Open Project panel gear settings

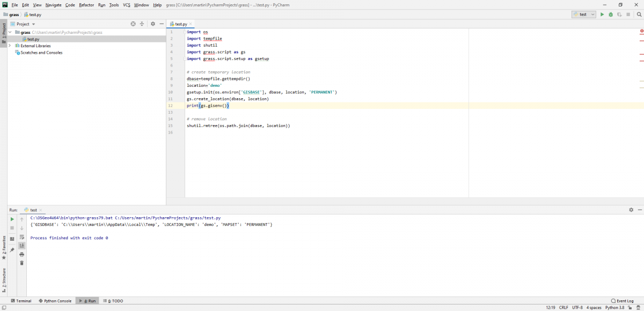[153, 24]
